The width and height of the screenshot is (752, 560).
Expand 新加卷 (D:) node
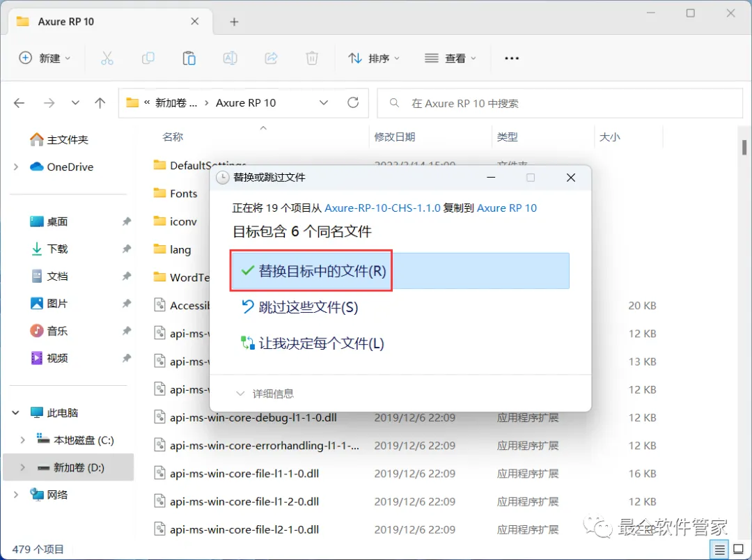pyautogui.click(x=22, y=467)
